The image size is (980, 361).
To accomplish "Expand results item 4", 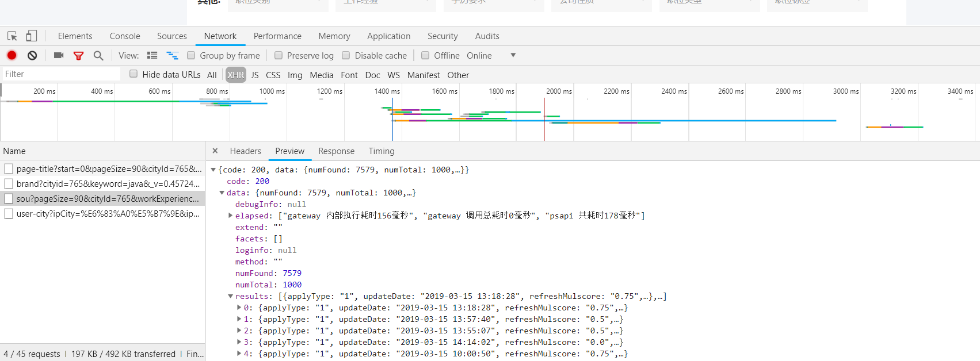I will [x=239, y=354].
